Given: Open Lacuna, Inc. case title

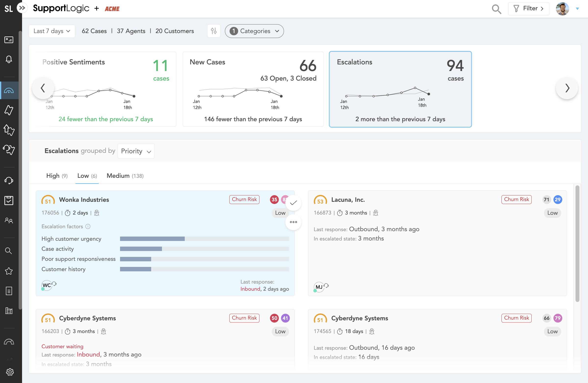Looking at the screenshot, I should [x=348, y=200].
